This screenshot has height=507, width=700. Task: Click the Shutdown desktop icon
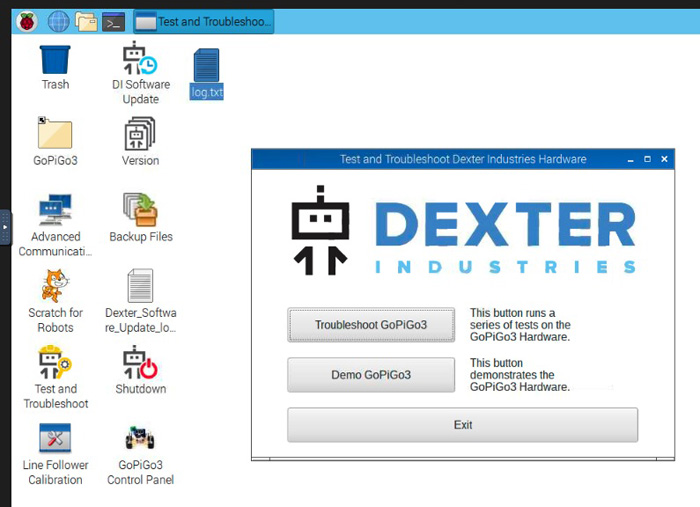[x=140, y=363]
